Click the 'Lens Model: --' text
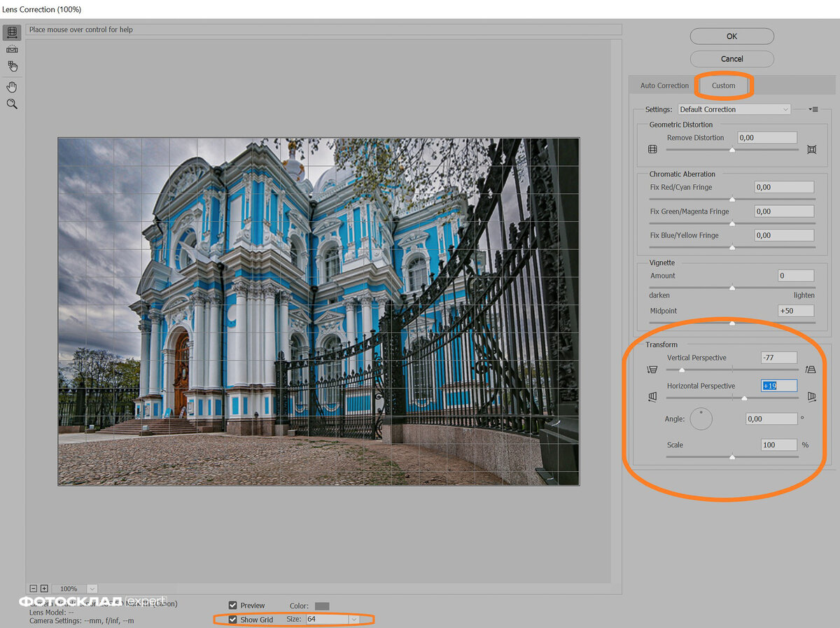Image resolution: width=840 pixels, height=628 pixels. (x=52, y=612)
